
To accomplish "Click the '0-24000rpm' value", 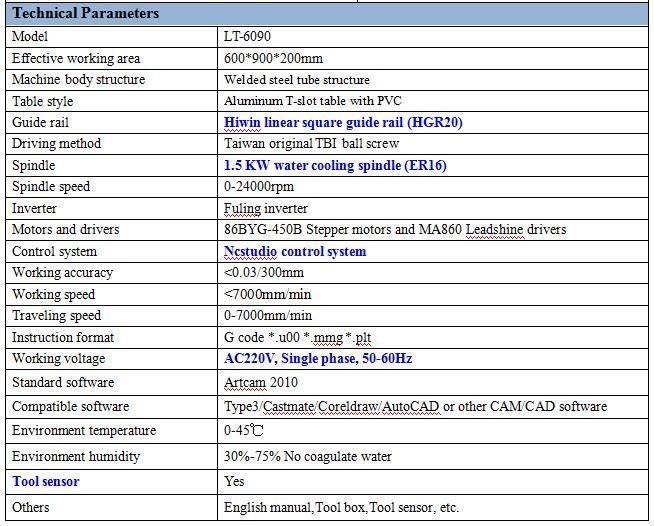I will [259, 186].
